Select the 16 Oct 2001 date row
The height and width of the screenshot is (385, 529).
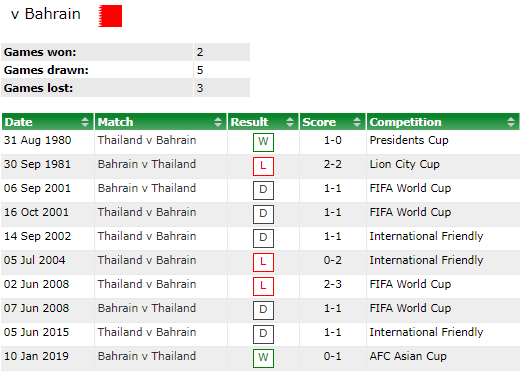click(x=260, y=214)
